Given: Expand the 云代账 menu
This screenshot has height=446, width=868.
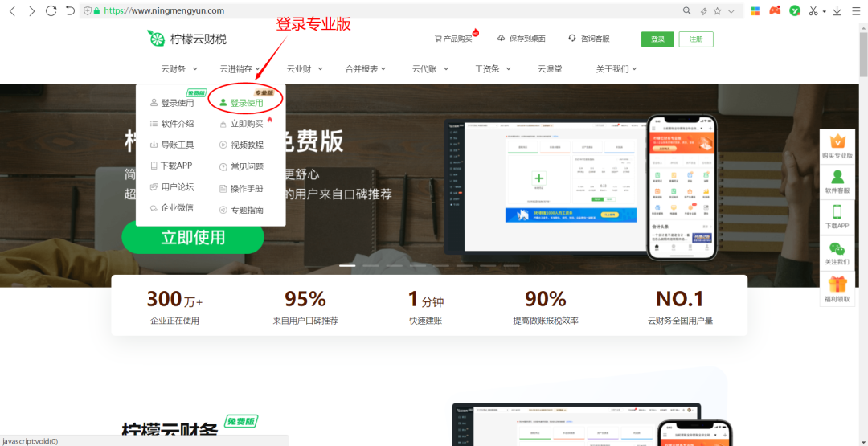Looking at the screenshot, I should coord(430,69).
